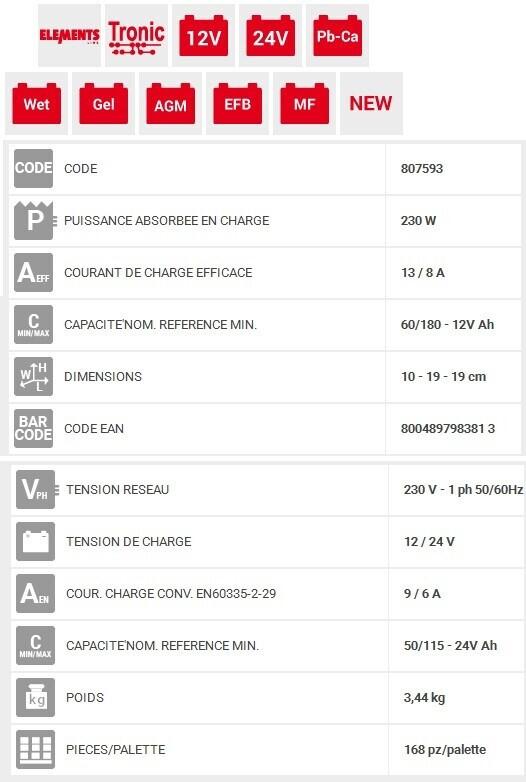The image size is (526, 782).
Task: Click the EAN code number 800489798381 3
Action: pyautogui.click(x=448, y=428)
